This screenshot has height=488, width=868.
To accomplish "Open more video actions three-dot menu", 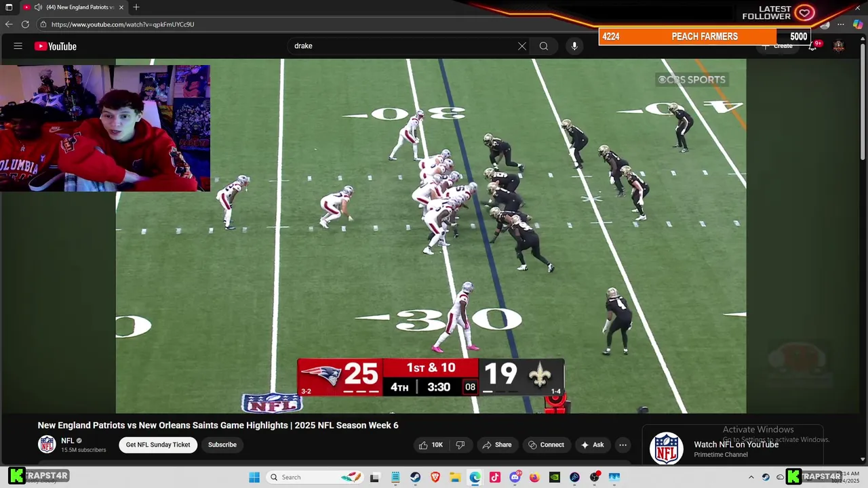I will 623,445.
